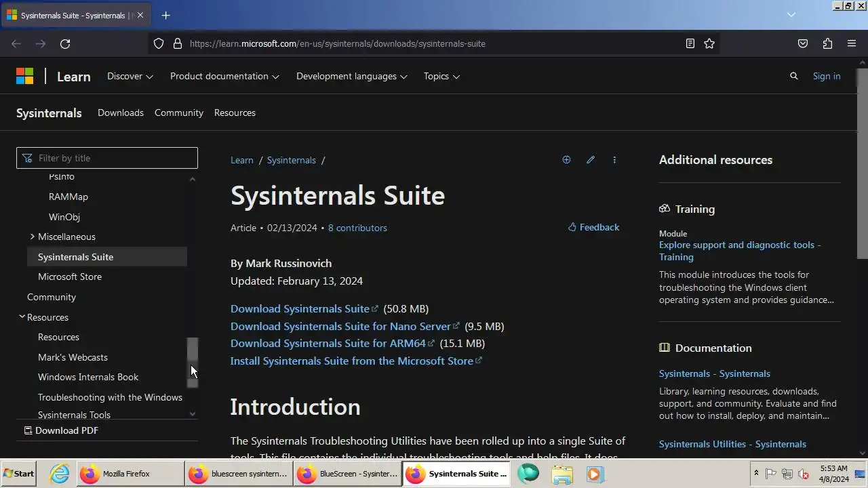The image size is (868, 488).
Task: Click the URL address bar
Action: 434,43
